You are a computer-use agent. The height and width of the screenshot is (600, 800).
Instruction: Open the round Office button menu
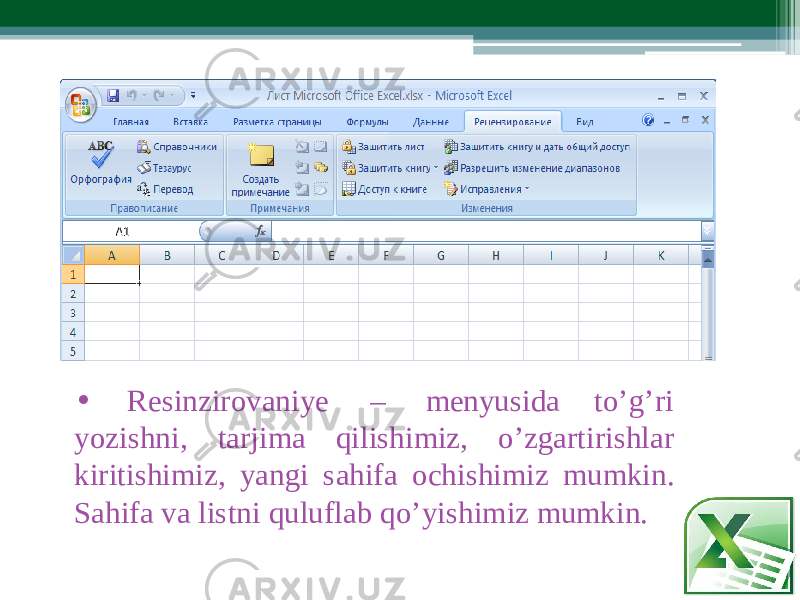pyautogui.click(x=81, y=105)
